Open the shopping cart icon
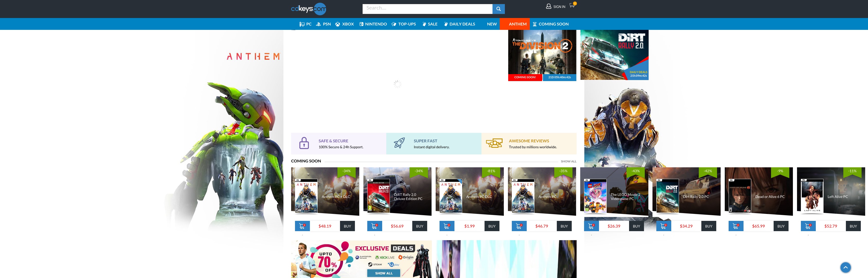This screenshot has width=868, height=278. [572, 5]
